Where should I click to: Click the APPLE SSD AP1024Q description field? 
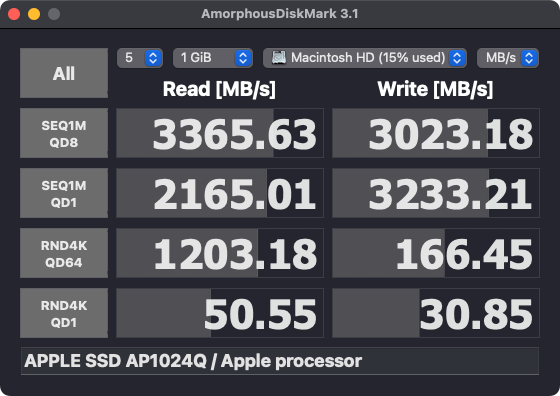pos(280,361)
